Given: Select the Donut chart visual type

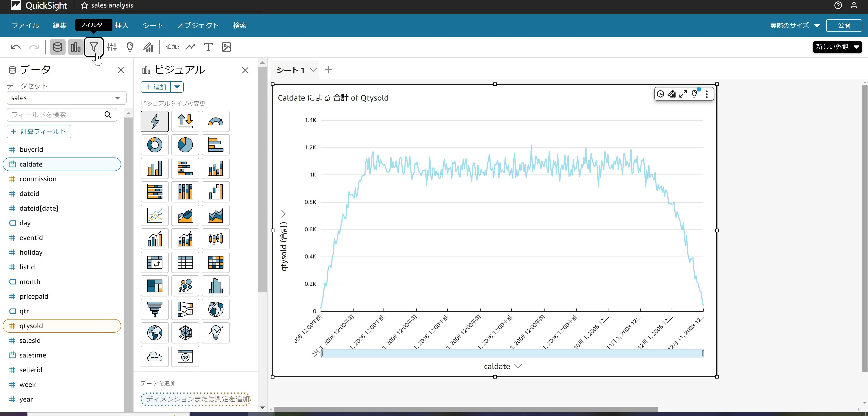Looking at the screenshot, I should [155, 145].
